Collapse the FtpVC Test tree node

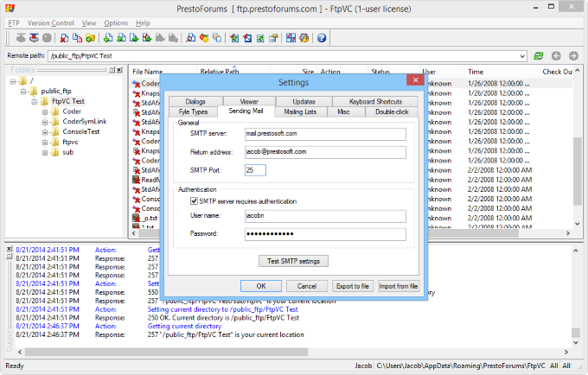[34, 101]
